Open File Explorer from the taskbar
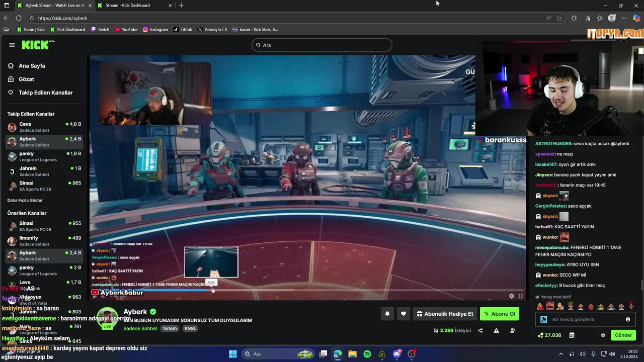The image size is (644, 362). click(x=352, y=354)
